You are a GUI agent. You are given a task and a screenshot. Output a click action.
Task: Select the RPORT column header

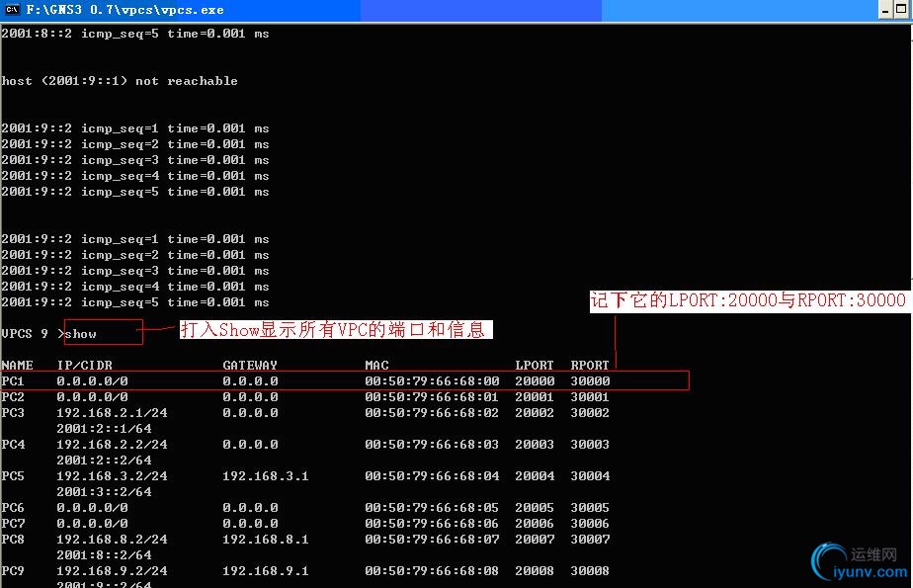pyautogui.click(x=589, y=365)
